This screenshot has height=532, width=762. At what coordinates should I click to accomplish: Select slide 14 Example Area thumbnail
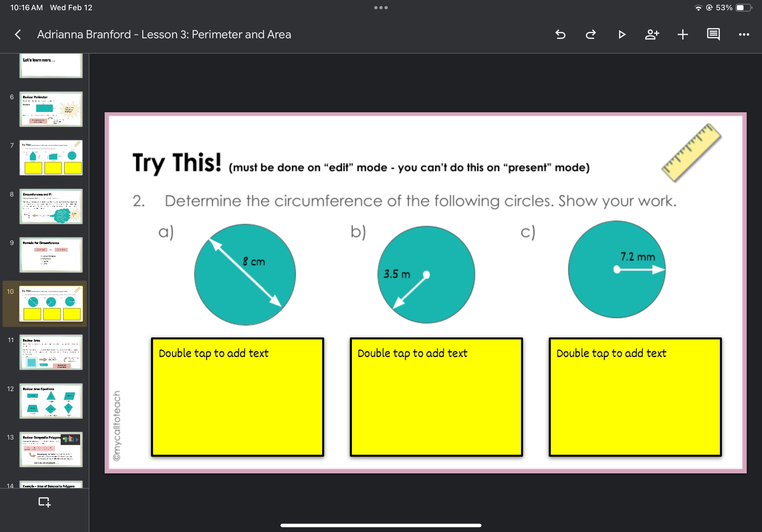point(51,484)
